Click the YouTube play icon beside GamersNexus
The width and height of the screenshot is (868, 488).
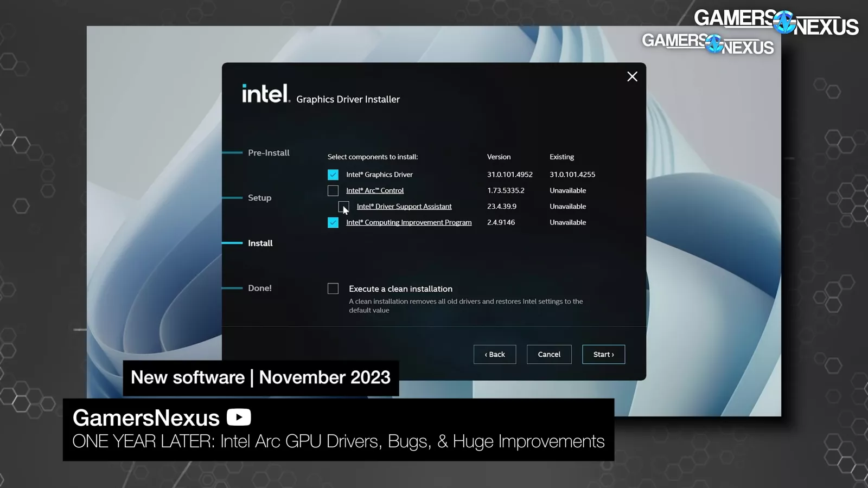tap(239, 418)
